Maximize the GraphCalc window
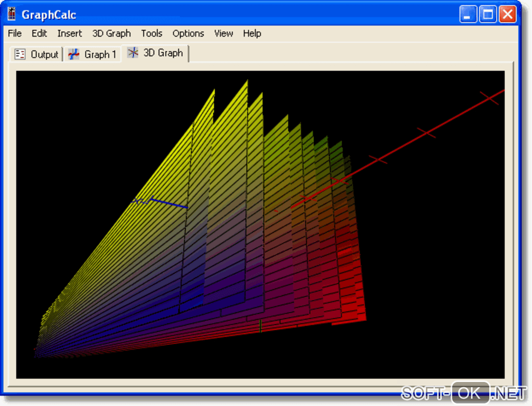This screenshot has height=406, width=532. pos(488,14)
